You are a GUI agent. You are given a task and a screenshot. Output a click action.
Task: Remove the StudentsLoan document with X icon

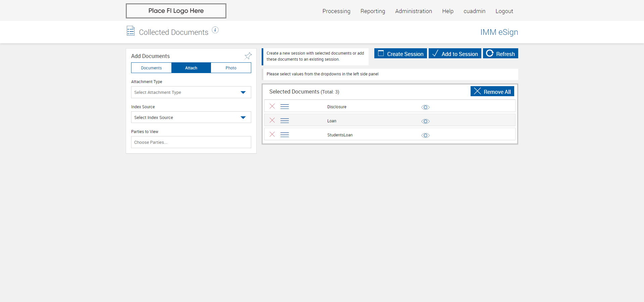pyautogui.click(x=272, y=134)
